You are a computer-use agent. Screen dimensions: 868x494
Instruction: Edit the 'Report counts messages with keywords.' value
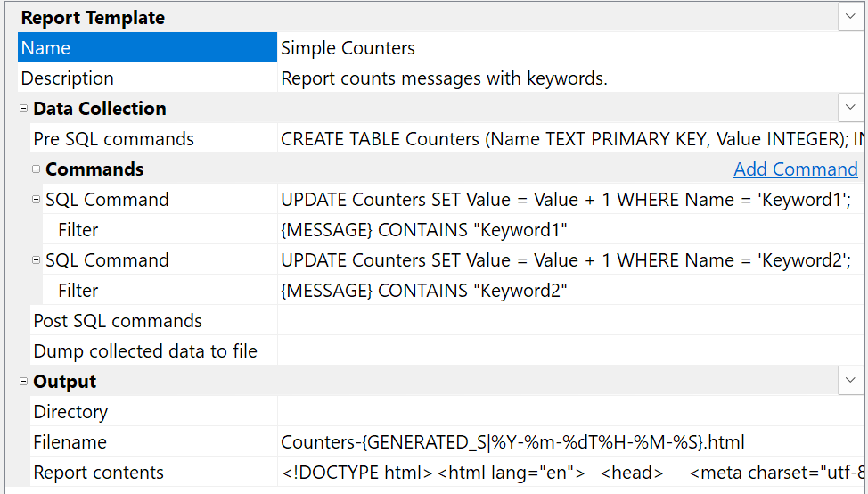coord(570,78)
